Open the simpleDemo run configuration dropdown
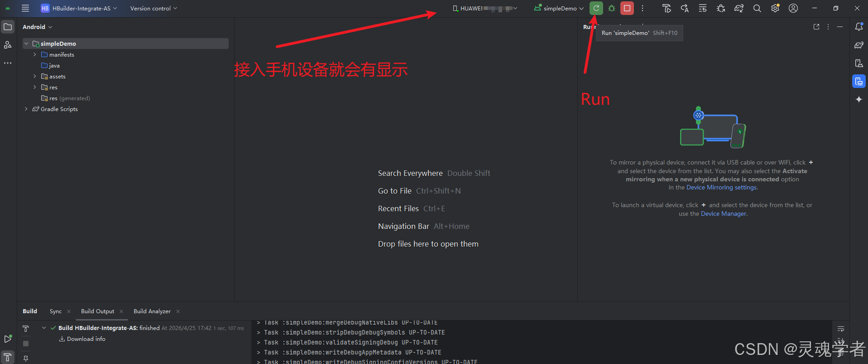Screen dimensions: 868x364 [559, 8]
